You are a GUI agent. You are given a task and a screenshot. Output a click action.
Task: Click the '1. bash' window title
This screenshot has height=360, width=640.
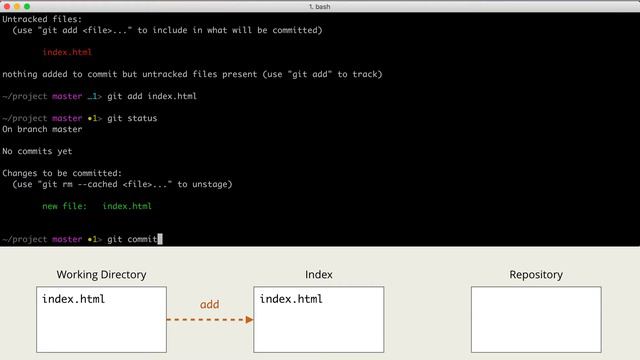point(320,7)
